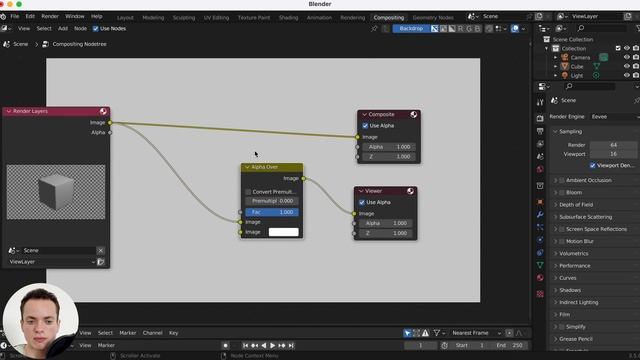
Task: Uncheck Use Alpha on Viewer node
Action: pos(362,202)
